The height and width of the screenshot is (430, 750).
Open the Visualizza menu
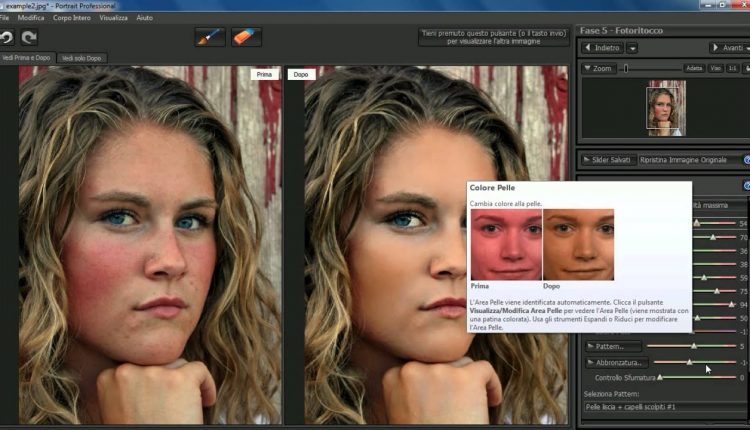tap(113, 18)
